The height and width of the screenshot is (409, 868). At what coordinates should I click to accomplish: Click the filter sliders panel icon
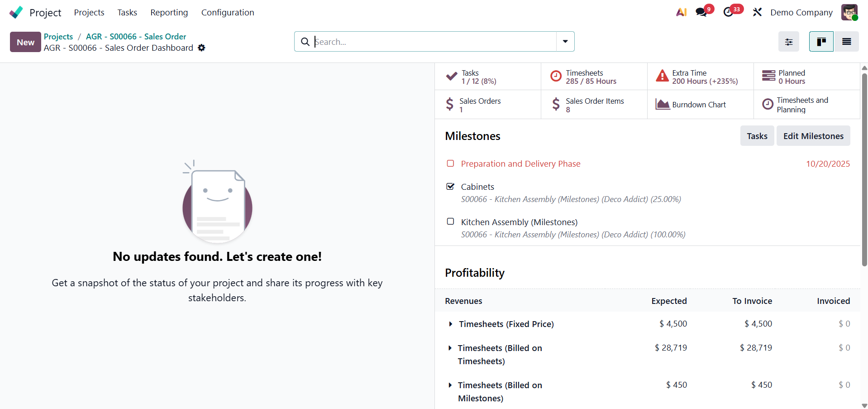pyautogui.click(x=788, y=42)
